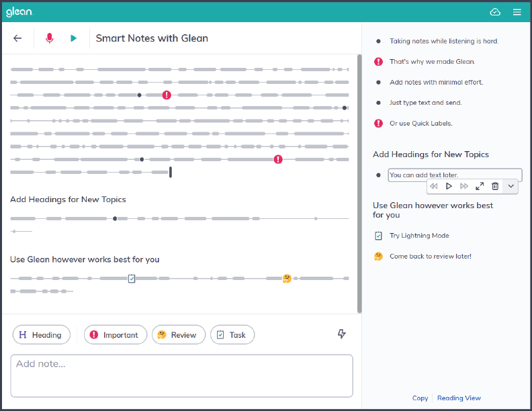Mark note with Important label
Image resolution: width=532 pixels, height=411 pixels.
(x=116, y=334)
